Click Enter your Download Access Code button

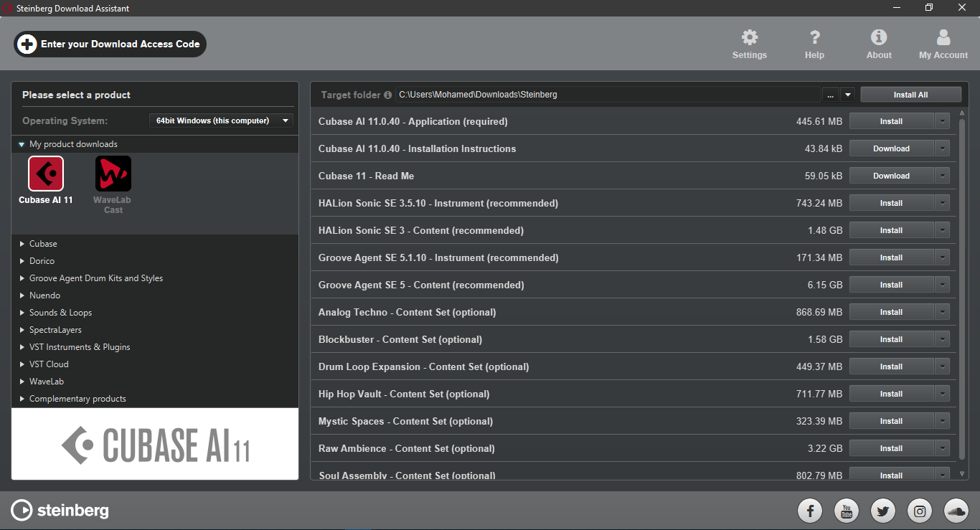click(x=110, y=44)
